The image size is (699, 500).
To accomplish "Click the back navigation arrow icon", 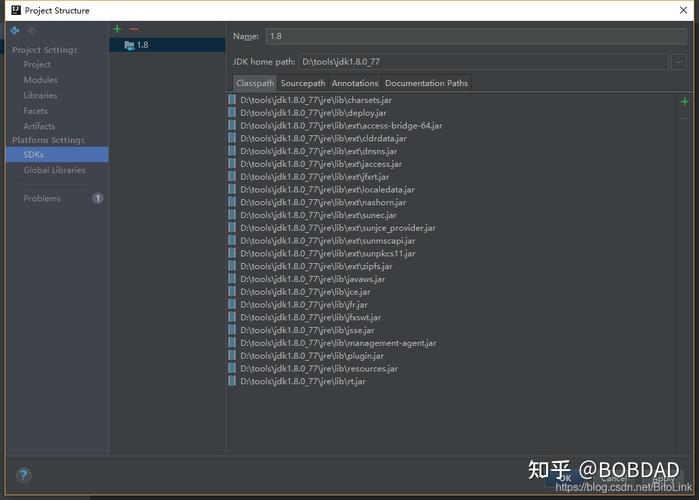I will [x=15, y=30].
